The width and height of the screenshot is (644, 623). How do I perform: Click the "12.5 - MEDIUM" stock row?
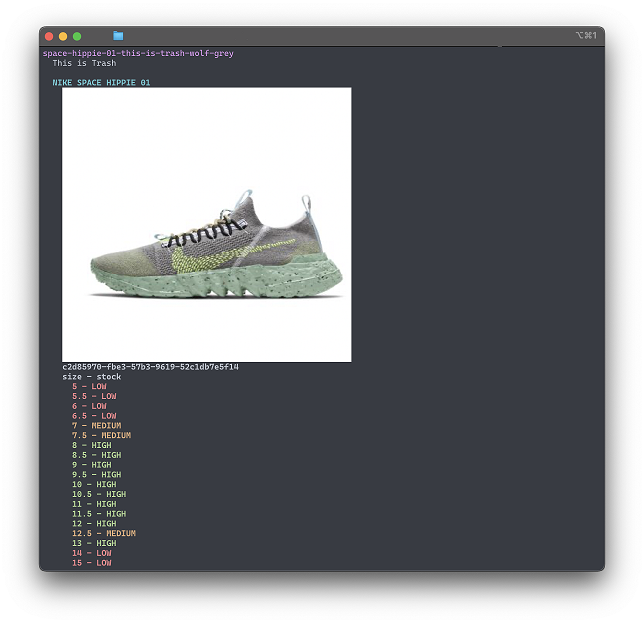pyautogui.click(x=104, y=533)
